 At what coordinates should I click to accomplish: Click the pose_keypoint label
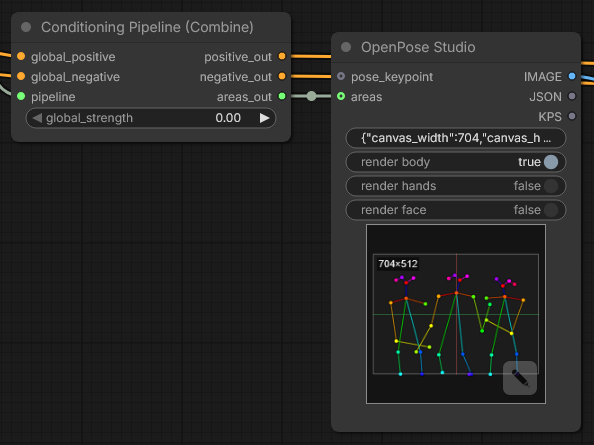click(392, 77)
